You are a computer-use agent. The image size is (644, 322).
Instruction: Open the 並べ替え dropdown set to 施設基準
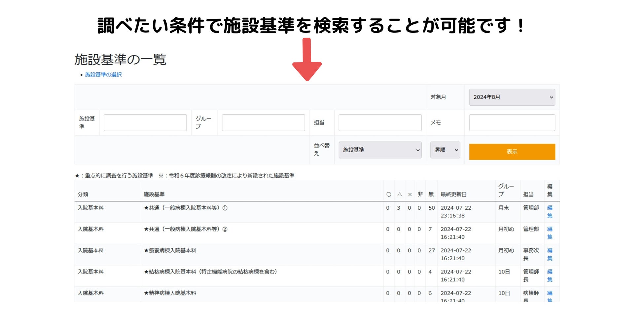tap(380, 150)
